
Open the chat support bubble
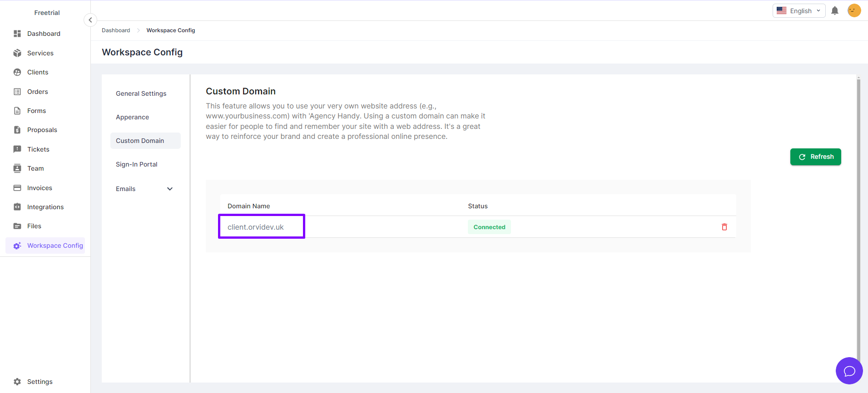849,371
